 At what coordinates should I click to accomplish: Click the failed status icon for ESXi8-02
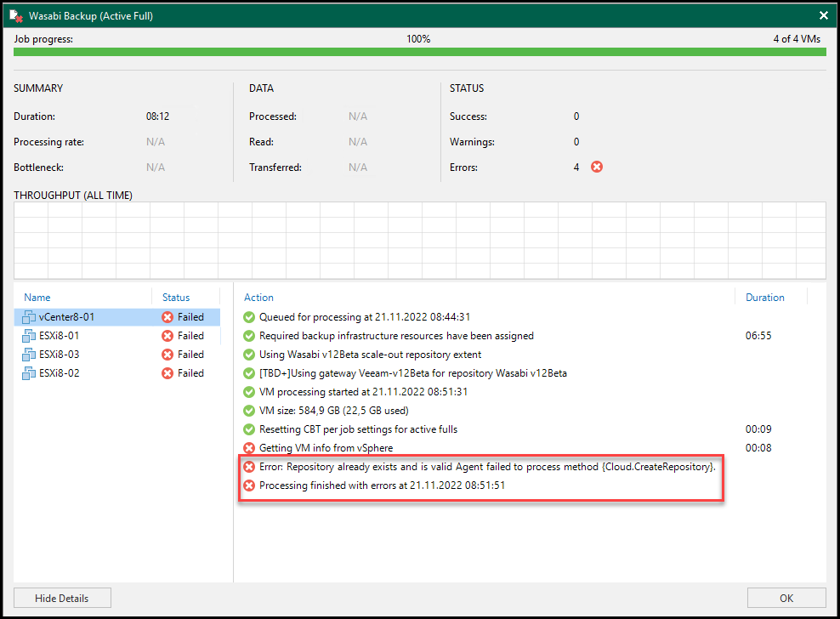tap(167, 373)
